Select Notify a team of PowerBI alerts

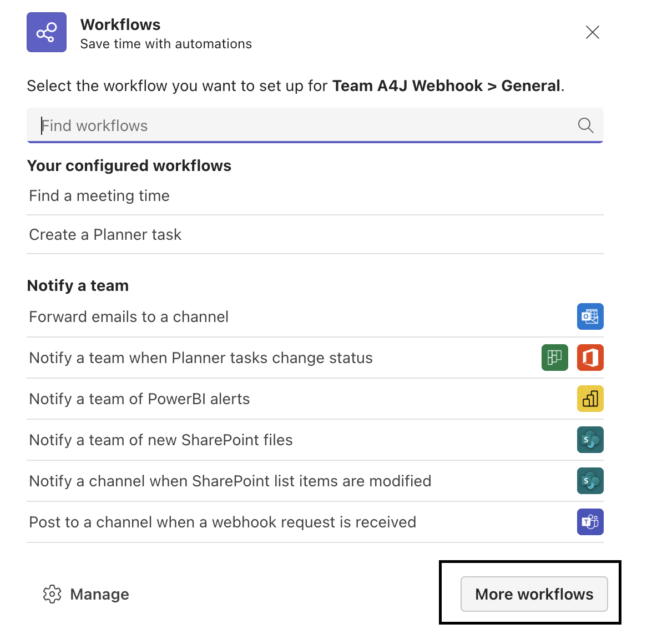coord(139,399)
